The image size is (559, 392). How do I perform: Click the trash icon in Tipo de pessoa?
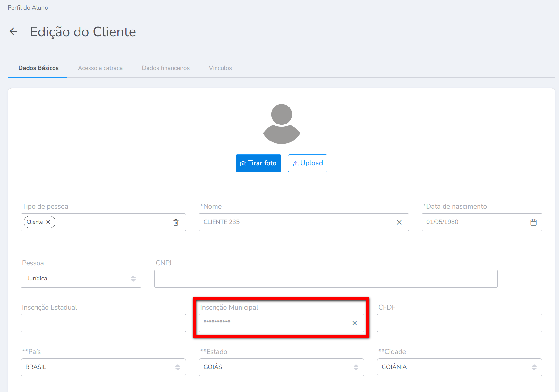176,222
